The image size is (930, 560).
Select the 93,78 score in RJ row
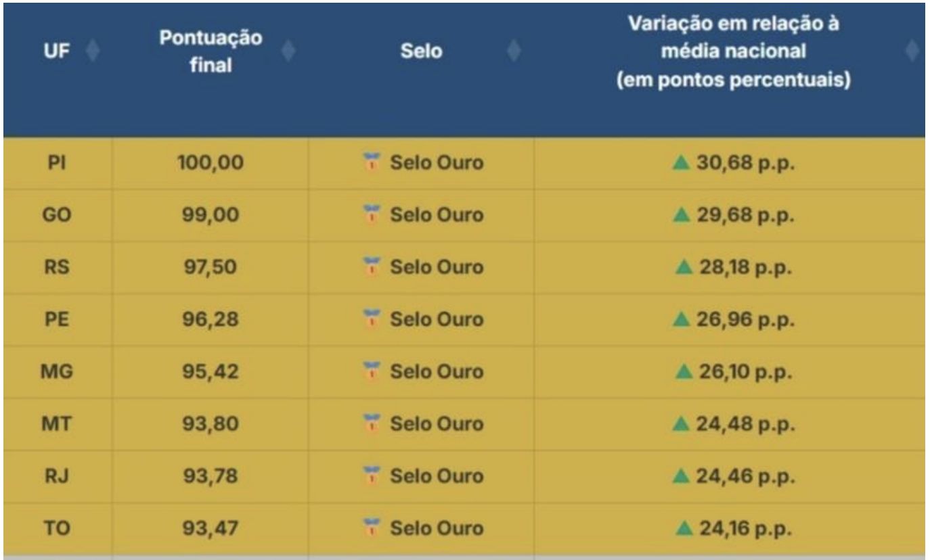pyautogui.click(x=210, y=475)
